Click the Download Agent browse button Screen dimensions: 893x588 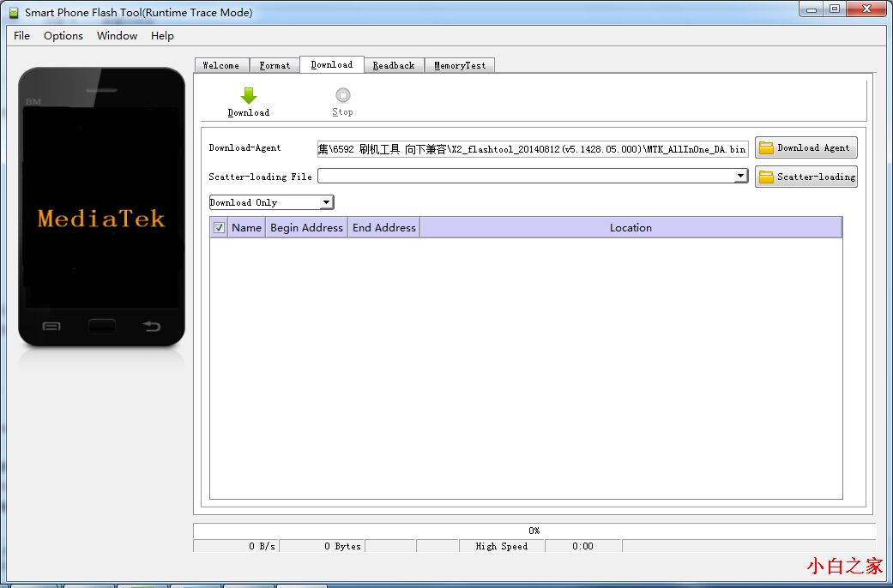806,147
